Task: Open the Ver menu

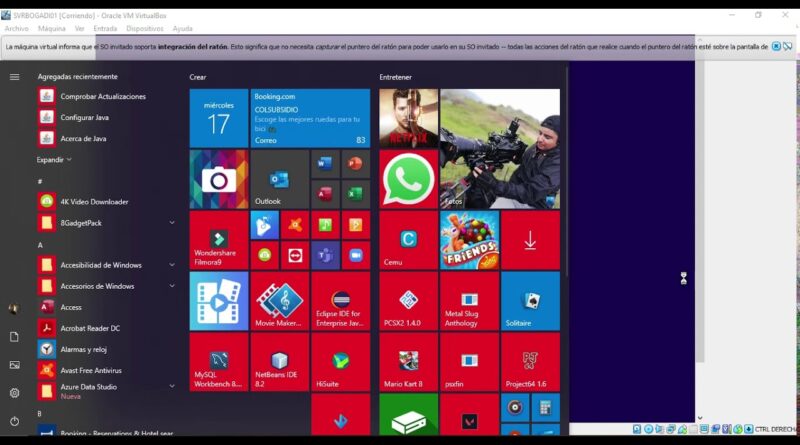Action: pyautogui.click(x=79, y=29)
